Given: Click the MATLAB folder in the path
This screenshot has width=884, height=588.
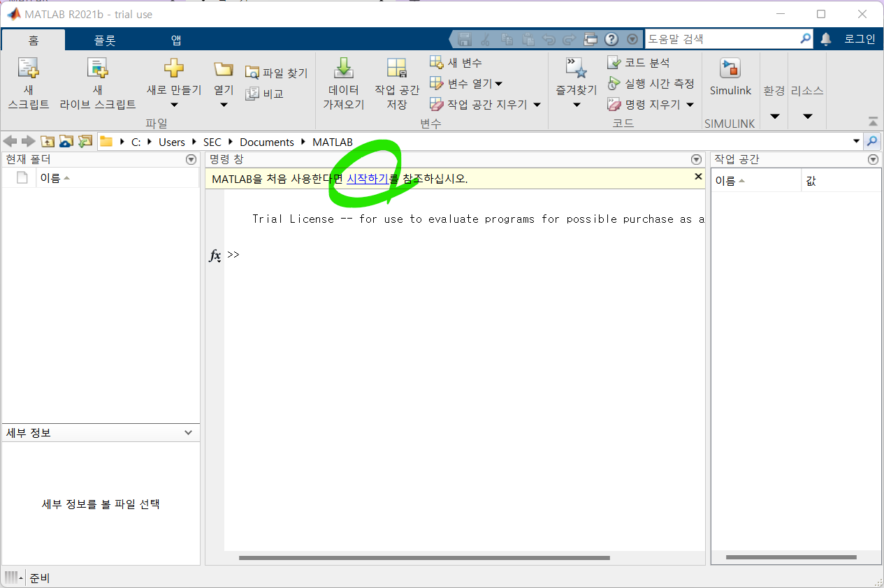Looking at the screenshot, I should click(333, 142).
